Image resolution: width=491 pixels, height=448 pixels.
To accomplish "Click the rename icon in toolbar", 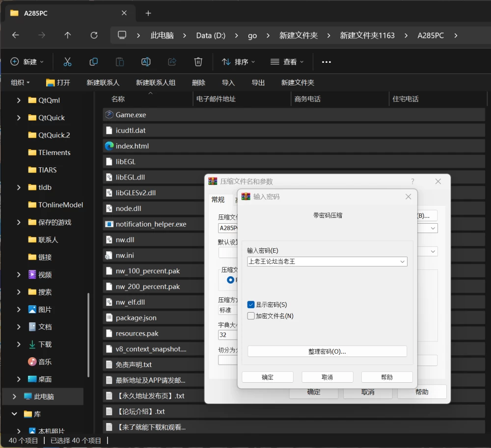I will (146, 62).
